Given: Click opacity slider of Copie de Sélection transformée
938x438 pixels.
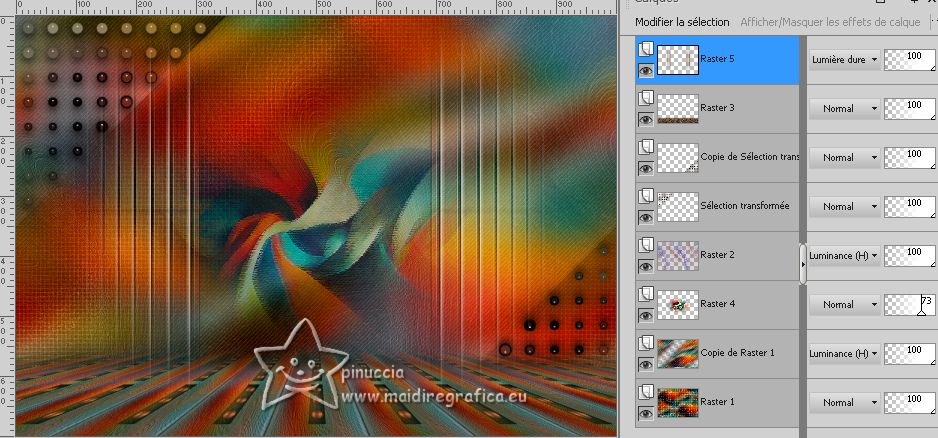Looking at the screenshot, I should click(x=910, y=158).
